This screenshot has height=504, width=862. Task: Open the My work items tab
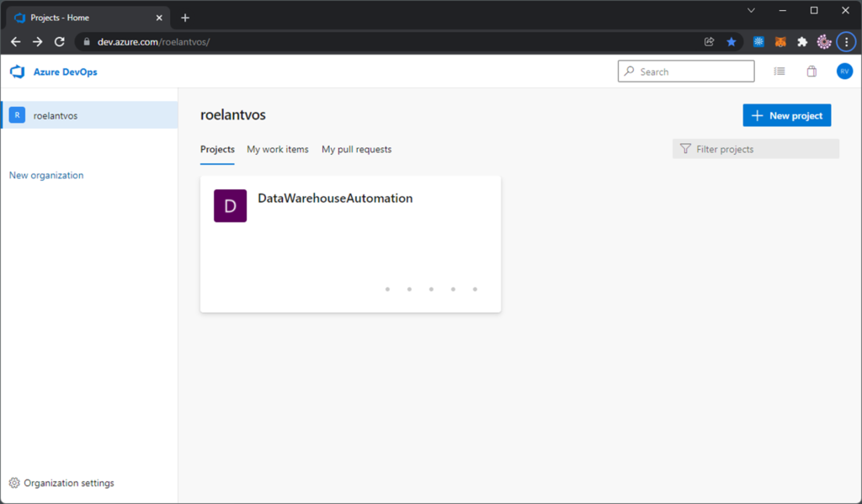(278, 149)
